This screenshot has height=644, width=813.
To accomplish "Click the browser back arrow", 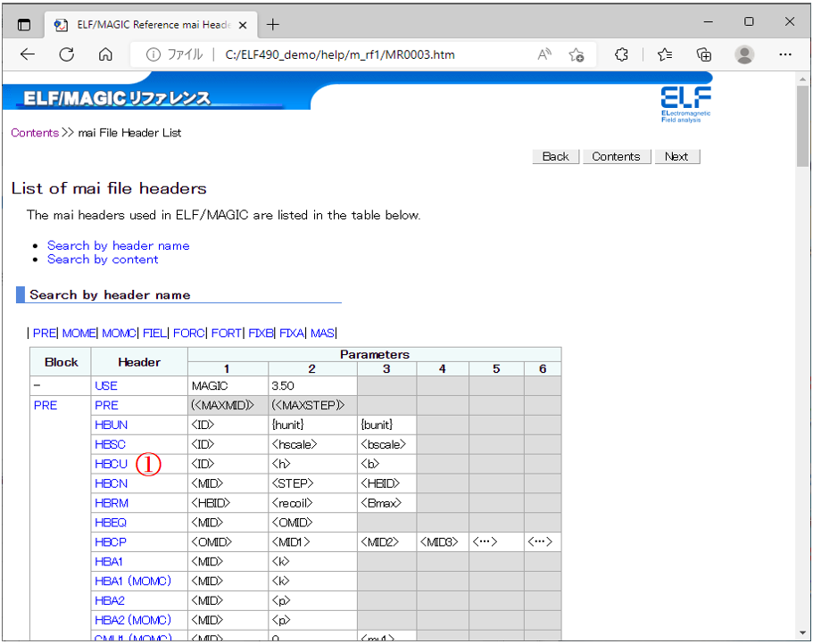I will tap(28, 54).
